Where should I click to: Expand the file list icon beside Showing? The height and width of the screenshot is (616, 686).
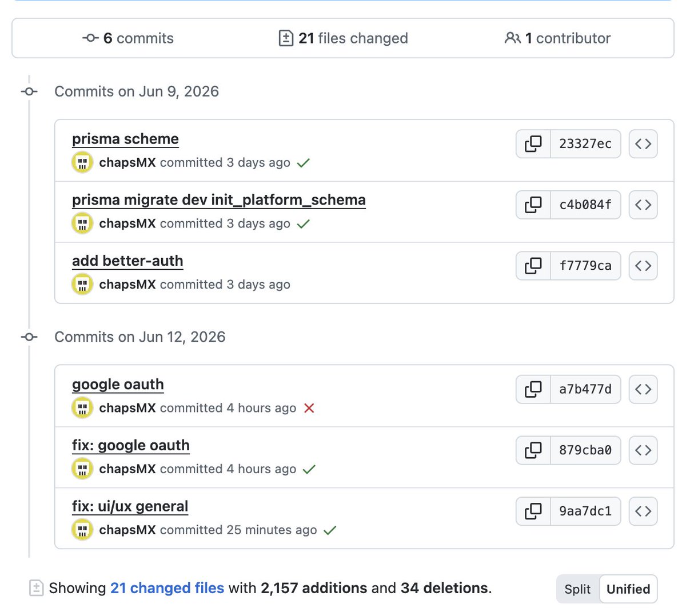[36, 588]
